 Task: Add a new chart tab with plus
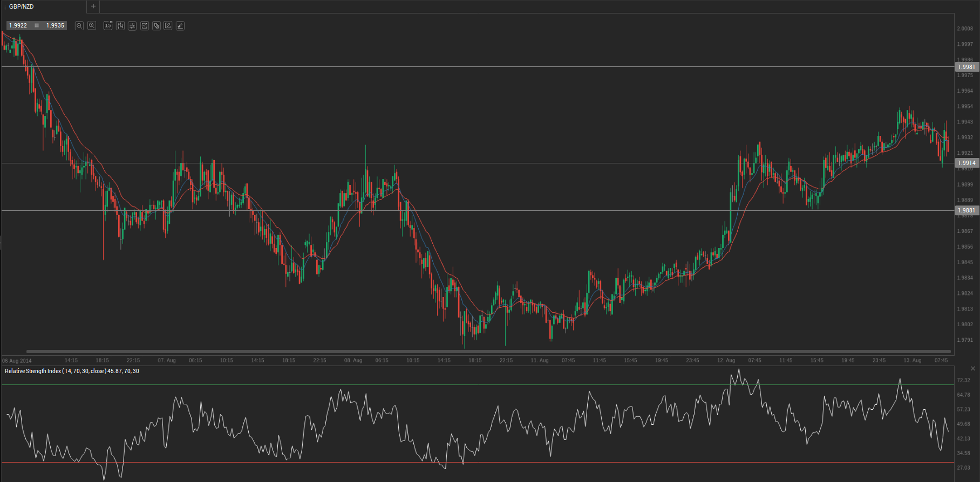click(93, 6)
